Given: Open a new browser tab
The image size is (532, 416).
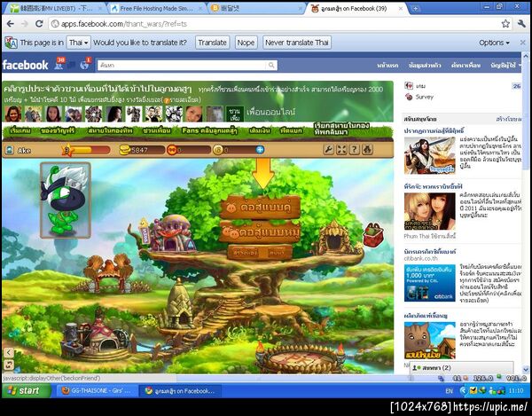Looking at the screenshot, I should 415,9.
